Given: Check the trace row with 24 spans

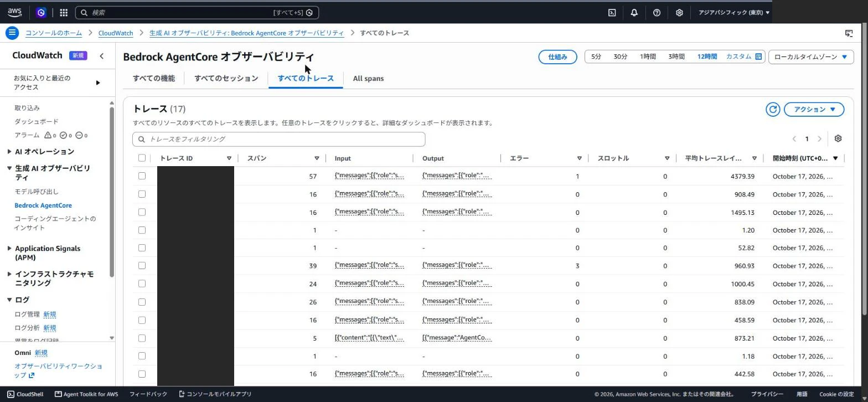Looking at the screenshot, I should click(142, 283).
